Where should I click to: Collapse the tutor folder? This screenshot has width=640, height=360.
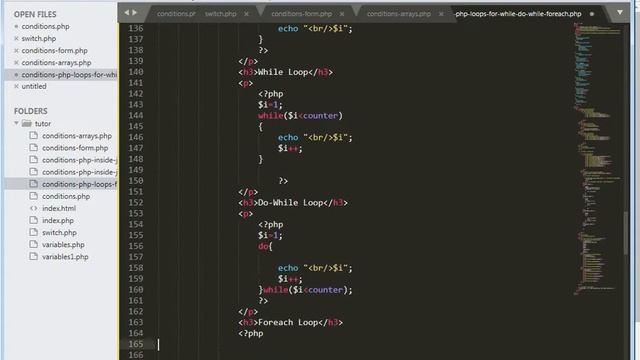coord(16,123)
